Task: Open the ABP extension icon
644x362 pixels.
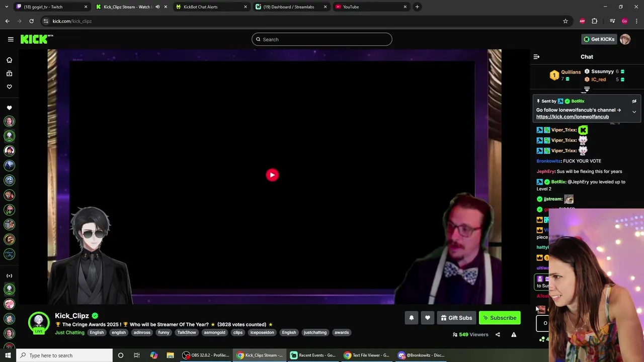Action: tap(582, 21)
